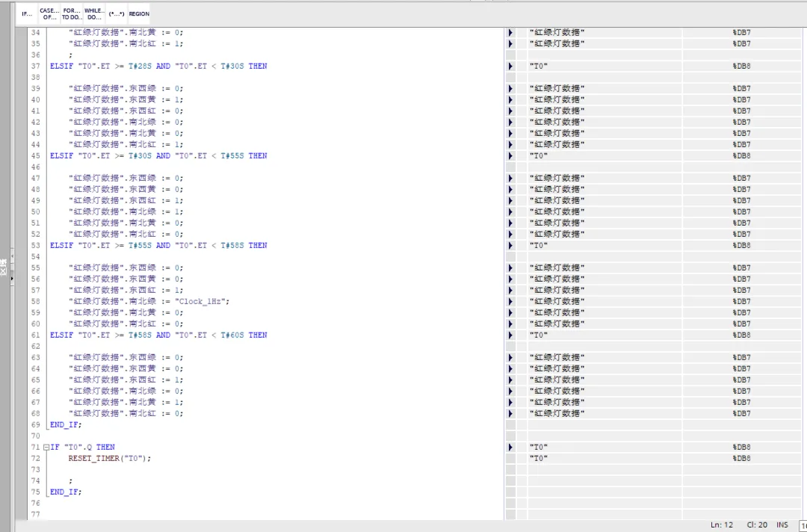Click line 40 东西黄 := 1 statement
Viewport: 807px width, 532px height.
(126, 100)
